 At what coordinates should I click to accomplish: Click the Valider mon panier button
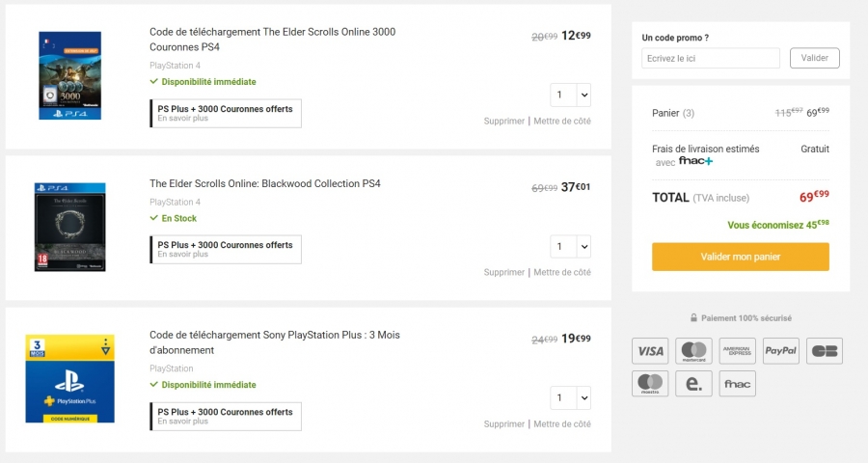click(740, 257)
